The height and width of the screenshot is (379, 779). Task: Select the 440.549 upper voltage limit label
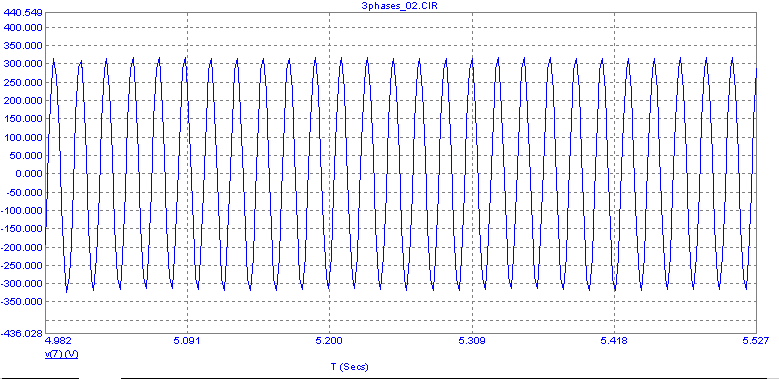click(23, 12)
